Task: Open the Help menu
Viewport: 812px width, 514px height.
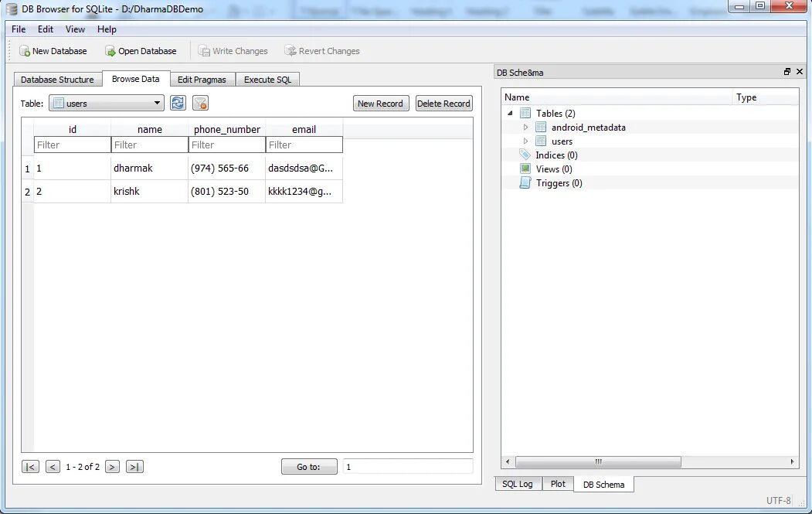Action: pos(107,29)
